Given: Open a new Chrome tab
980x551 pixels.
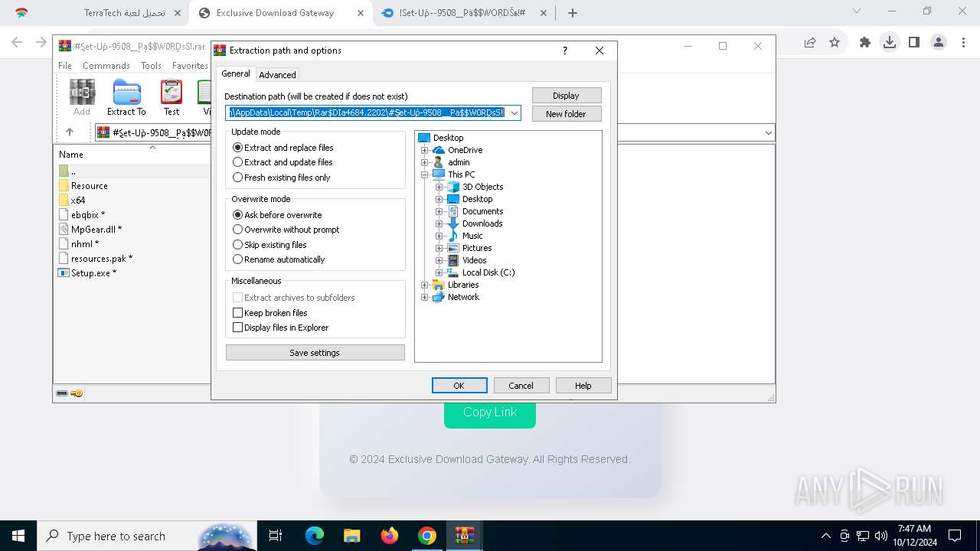Looking at the screenshot, I should pos(573,13).
